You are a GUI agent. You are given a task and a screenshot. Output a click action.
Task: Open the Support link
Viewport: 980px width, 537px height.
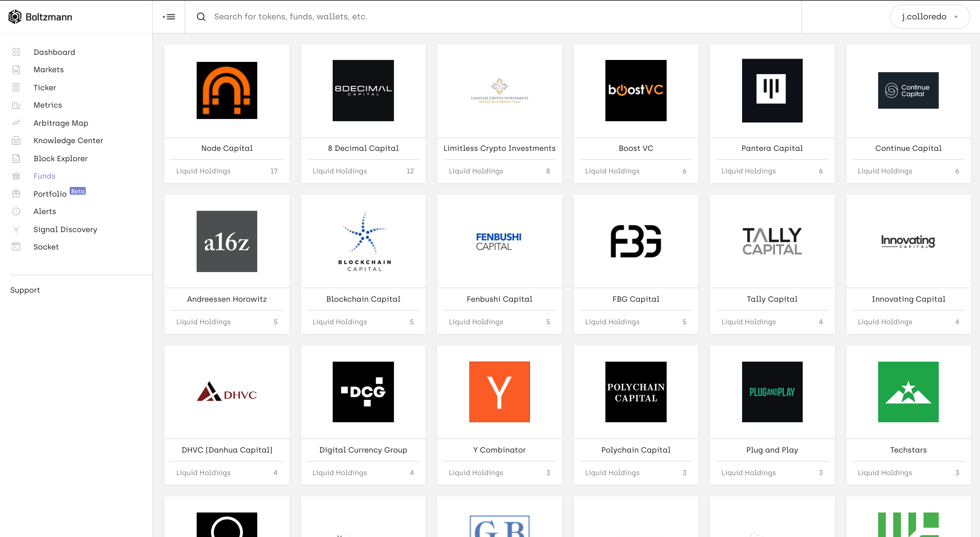pyautogui.click(x=25, y=290)
